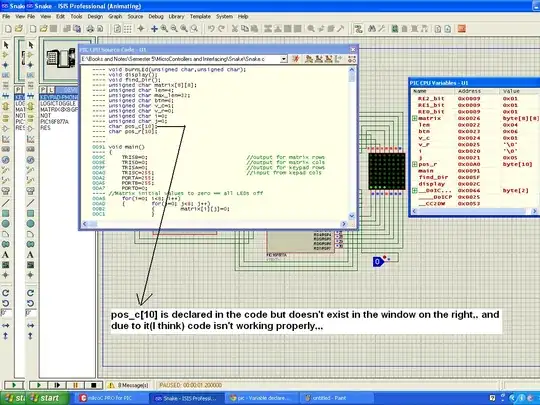Expand the matrix variable row

tap(415, 118)
